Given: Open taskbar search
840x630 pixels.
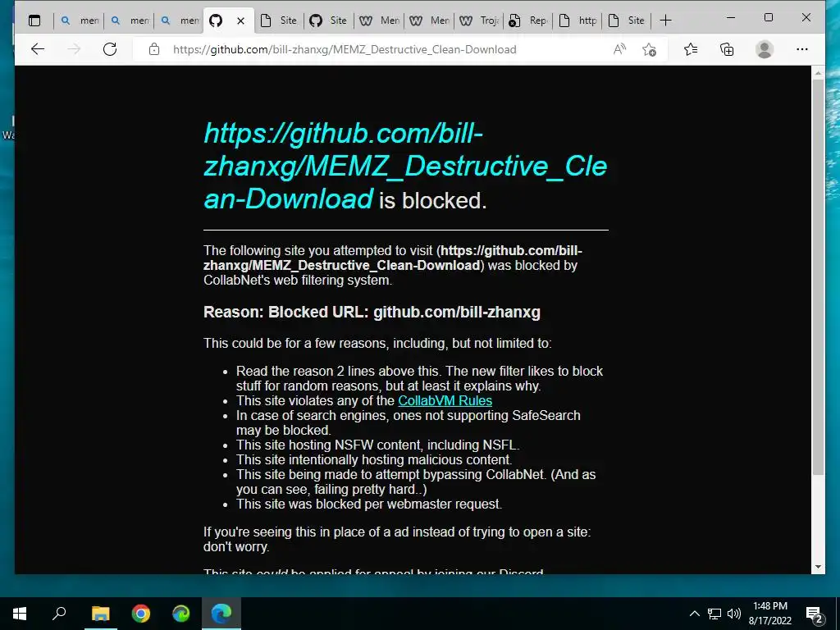Looking at the screenshot, I should tap(59, 614).
